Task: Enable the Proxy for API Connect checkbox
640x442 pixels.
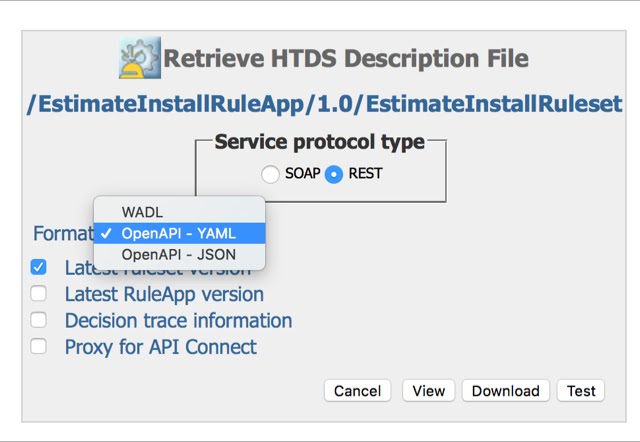Action: (39, 347)
